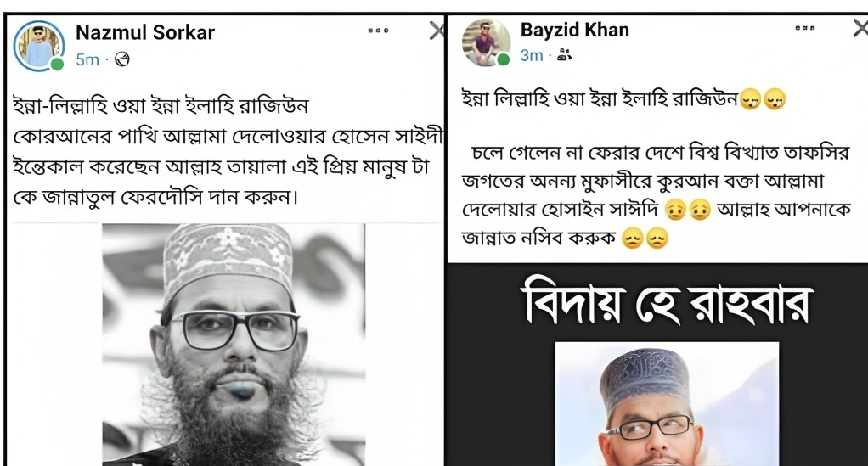868x466 pixels.
Task: Click Nazmul Sorkar's green online status dot
Action: (x=57, y=65)
